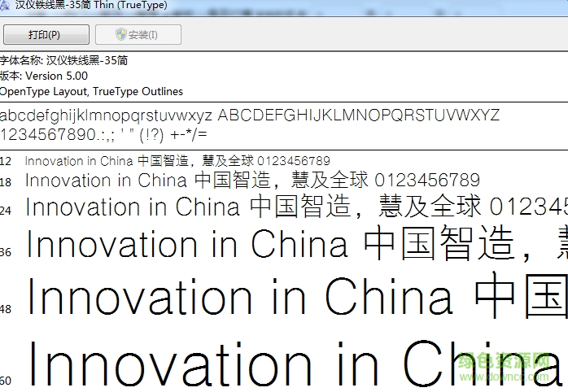Click the 48-point Innovation in China sample
The image size is (568, 392).
[297, 296]
